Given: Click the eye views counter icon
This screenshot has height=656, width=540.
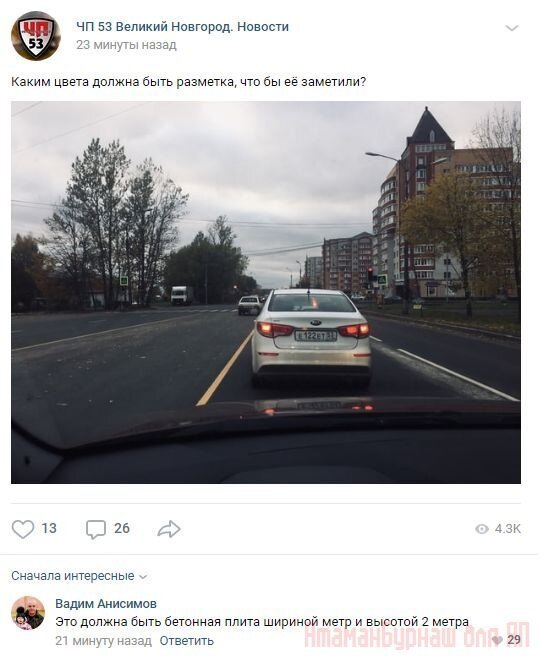Looking at the screenshot, I should [x=482, y=529].
